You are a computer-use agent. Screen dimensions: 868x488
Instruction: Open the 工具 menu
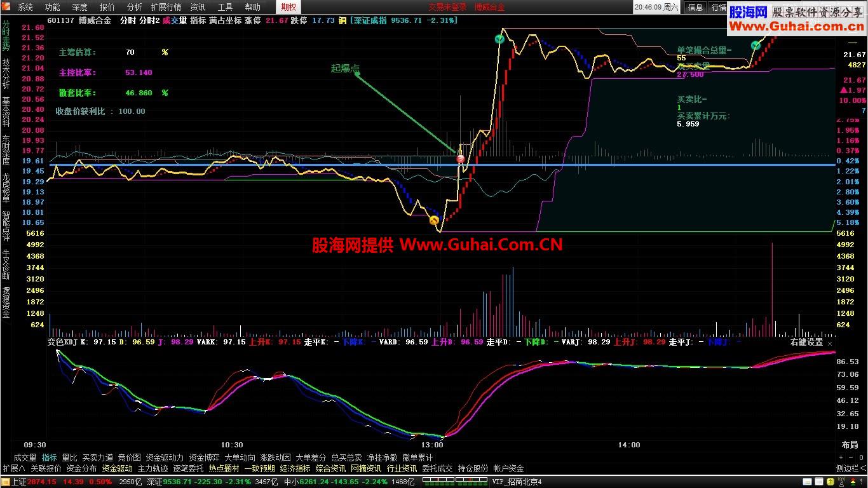click(x=226, y=7)
